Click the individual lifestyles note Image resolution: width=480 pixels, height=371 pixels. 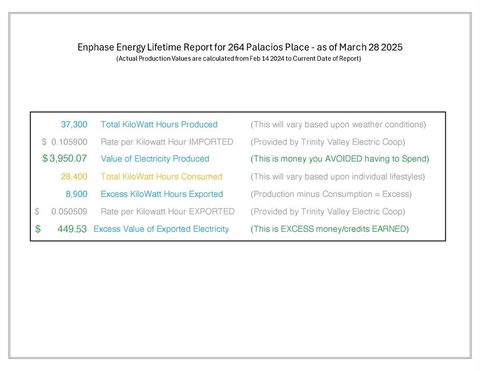(x=338, y=177)
